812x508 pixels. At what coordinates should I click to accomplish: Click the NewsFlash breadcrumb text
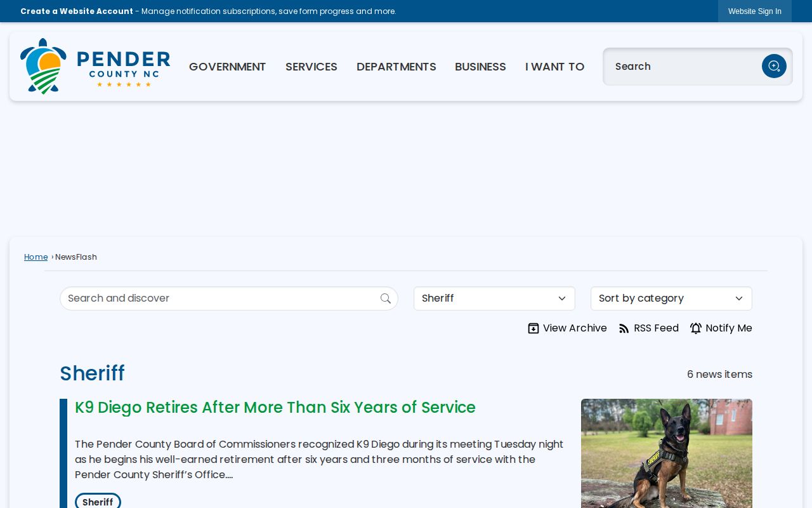click(x=76, y=257)
